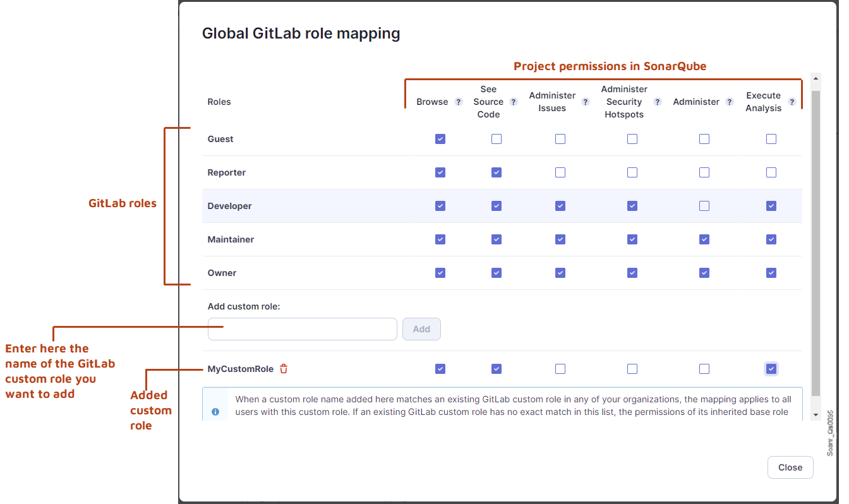This screenshot has width=849, height=504.
Task: Enable Administer Issues for MyCustomRole
Action: tap(560, 369)
